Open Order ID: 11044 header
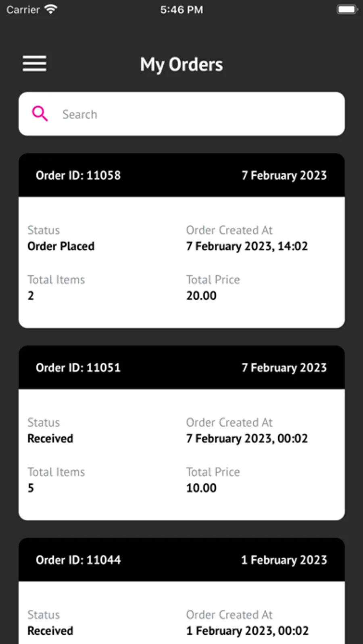The height and width of the screenshot is (644, 363). click(181, 560)
